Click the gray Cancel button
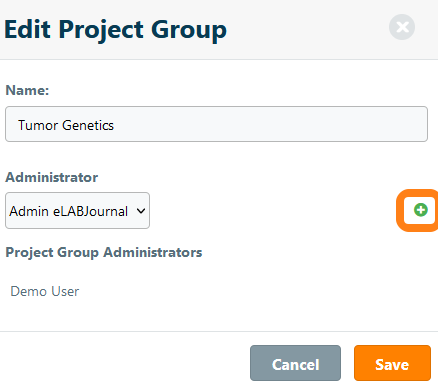This screenshot has height=390, width=438. pyautogui.click(x=295, y=363)
